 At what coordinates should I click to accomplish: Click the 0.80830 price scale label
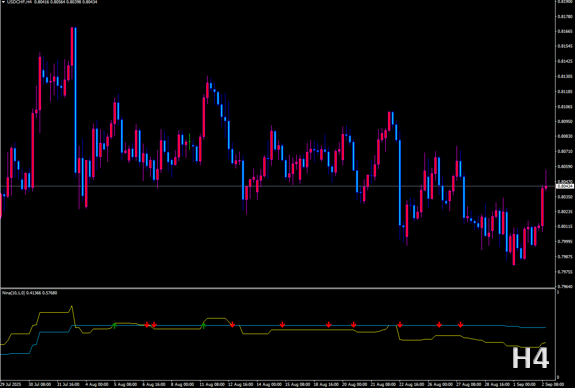565,136
